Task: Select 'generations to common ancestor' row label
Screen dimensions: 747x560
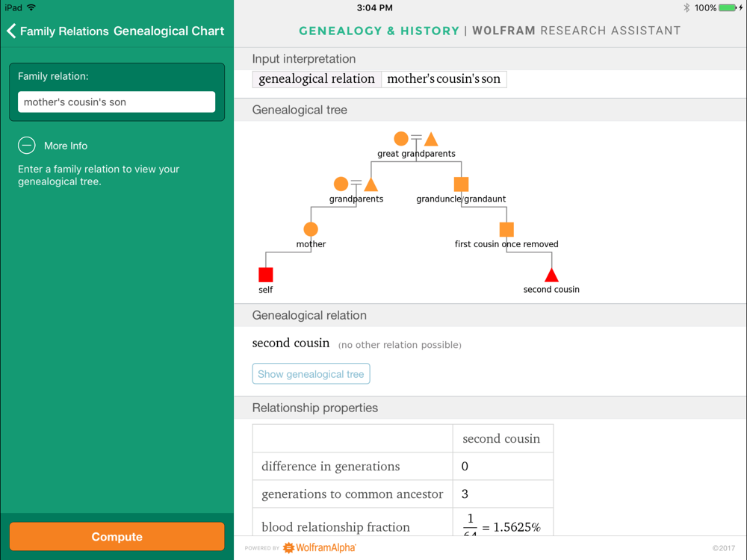Action: pos(352,494)
